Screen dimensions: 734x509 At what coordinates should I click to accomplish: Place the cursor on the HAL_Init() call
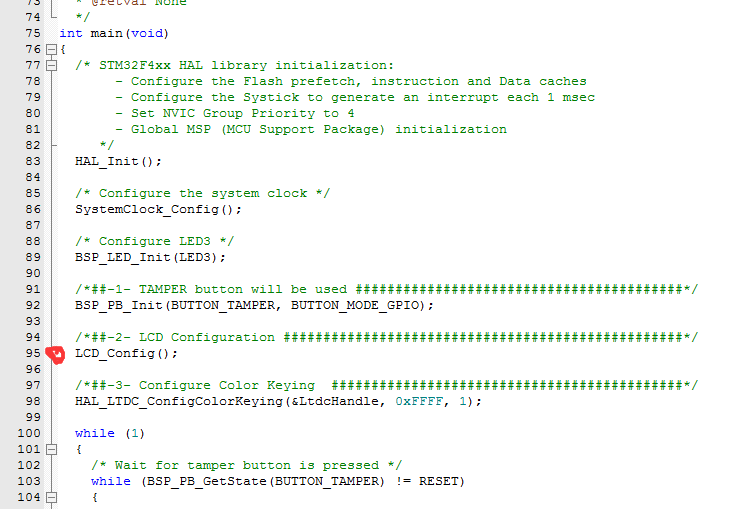118,162
